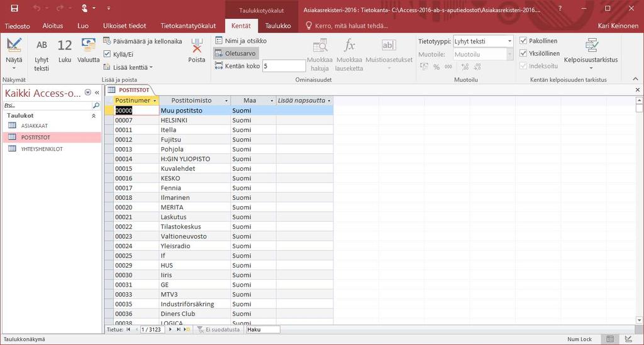This screenshot has height=345, width=644.
Task: Switch to the Aloitus tab
Action: 53,25
